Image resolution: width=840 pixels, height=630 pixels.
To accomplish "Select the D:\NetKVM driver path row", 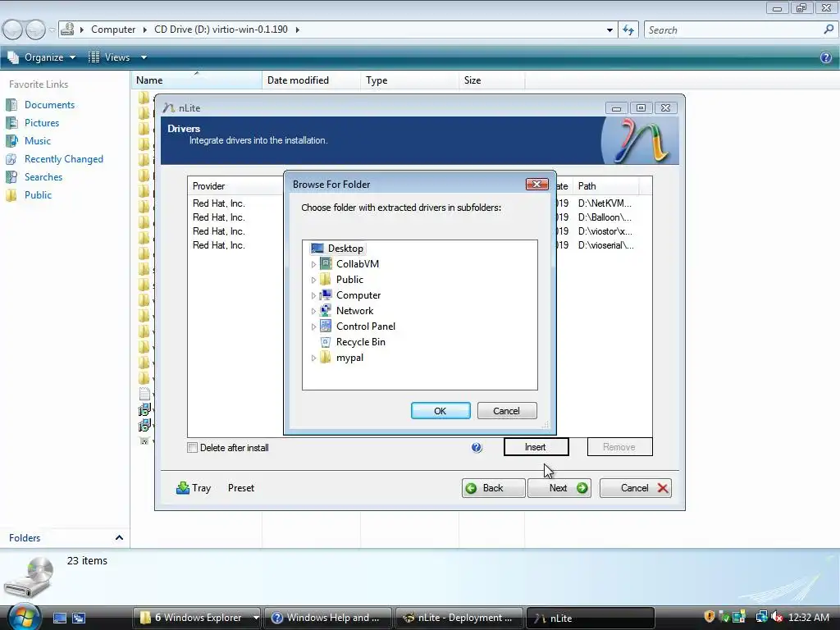I will click(605, 203).
